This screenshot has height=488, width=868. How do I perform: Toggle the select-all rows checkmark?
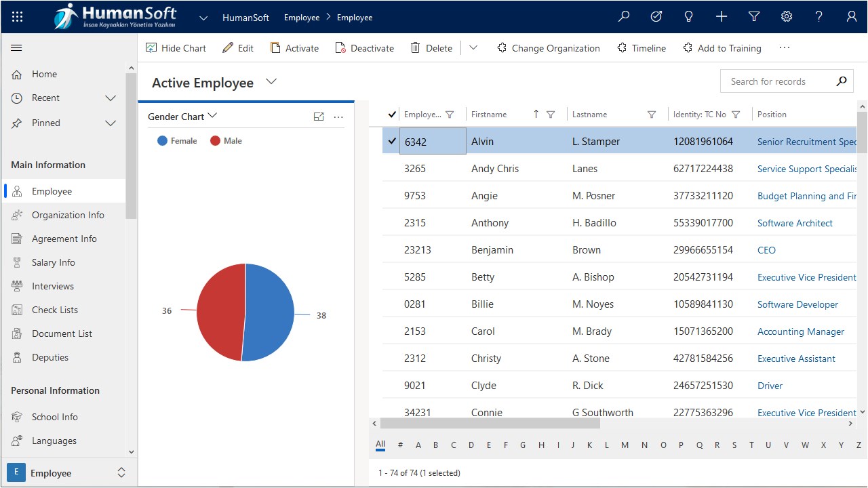[x=391, y=115]
